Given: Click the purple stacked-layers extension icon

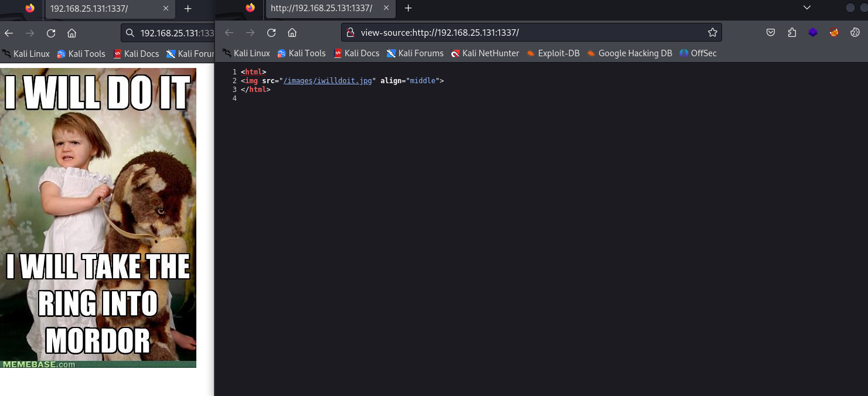Looking at the screenshot, I should click(813, 33).
